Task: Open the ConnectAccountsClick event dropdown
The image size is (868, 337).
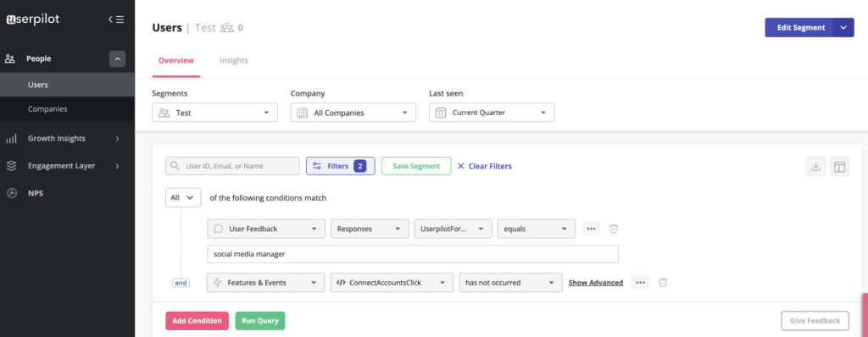Action: (392, 282)
